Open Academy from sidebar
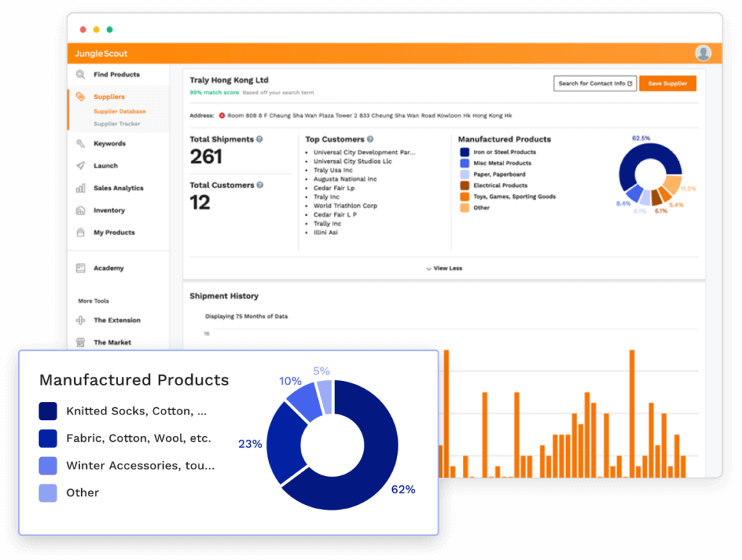 (109, 268)
